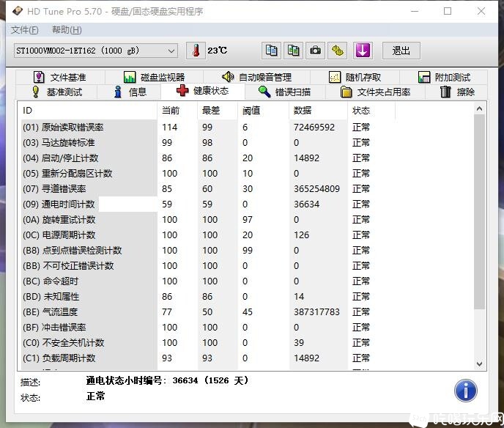Image resolution: width=504 pixels, height=428 pixels.
Task: Click data value 387317783
Action: coord(316,312)
